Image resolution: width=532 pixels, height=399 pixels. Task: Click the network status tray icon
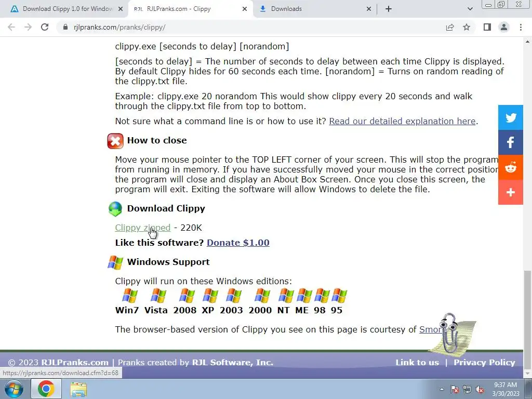coord(467,390)
